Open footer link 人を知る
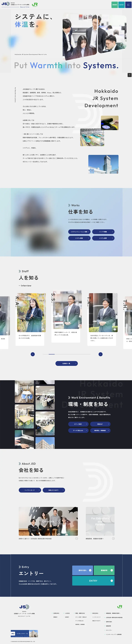The height and width of the screenshot is (644, 132). click(67, 613)
